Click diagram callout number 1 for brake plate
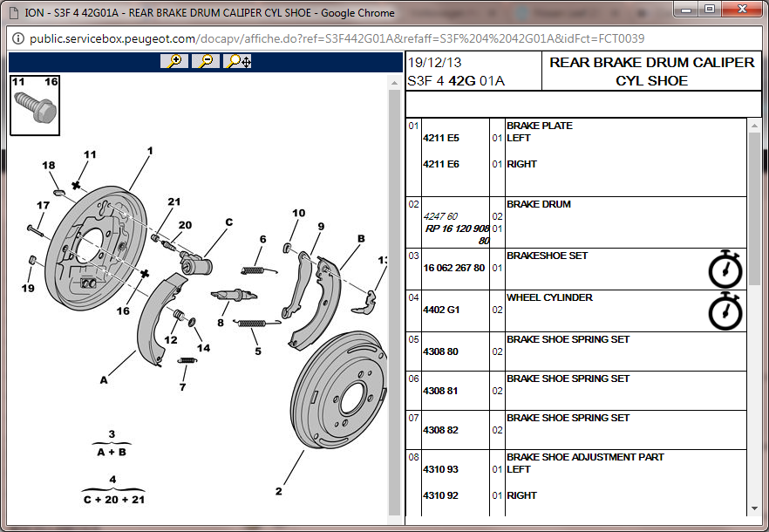The height and width of the screenshot is (532, 769). point(150,151)
